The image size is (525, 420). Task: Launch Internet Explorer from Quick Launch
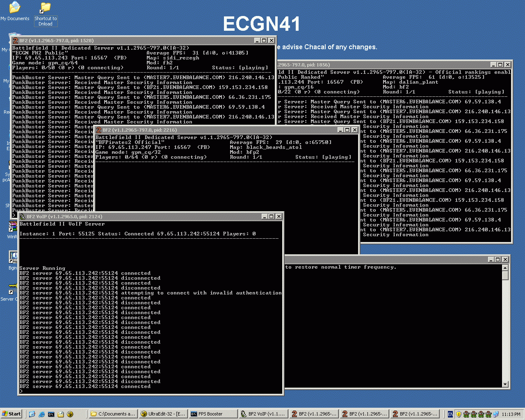click(x=41, y=414)
